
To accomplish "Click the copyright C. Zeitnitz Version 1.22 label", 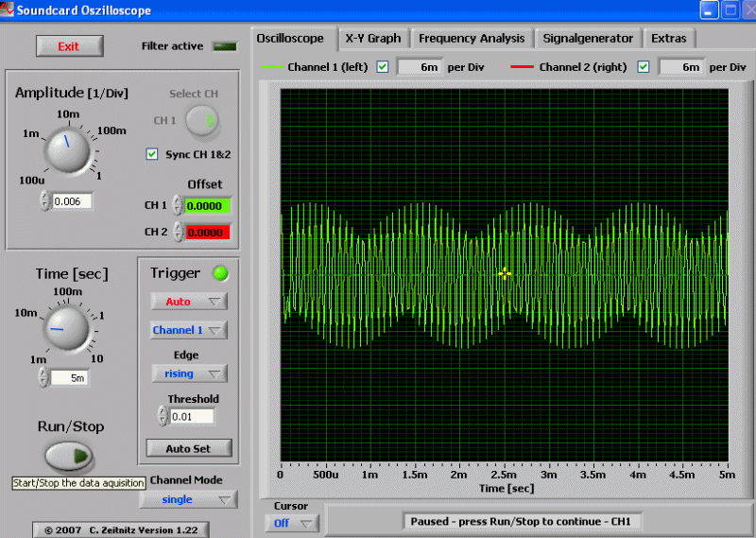I will (121, 529).
